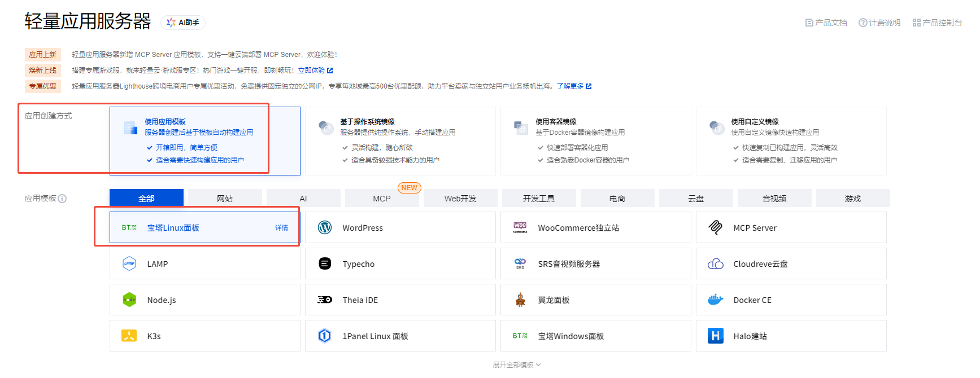Click the 基于操作系统镜像 icon
The image size is (980, 378).
(x=326, y=128)
